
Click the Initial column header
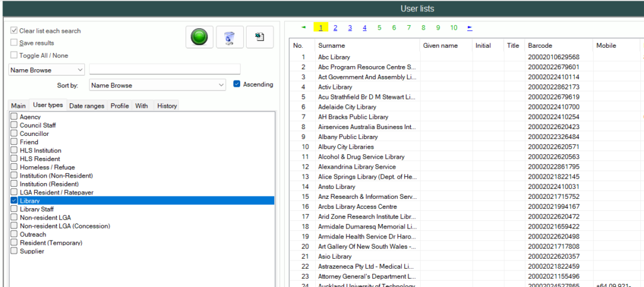pyautogui.click(x=488, y=46)
